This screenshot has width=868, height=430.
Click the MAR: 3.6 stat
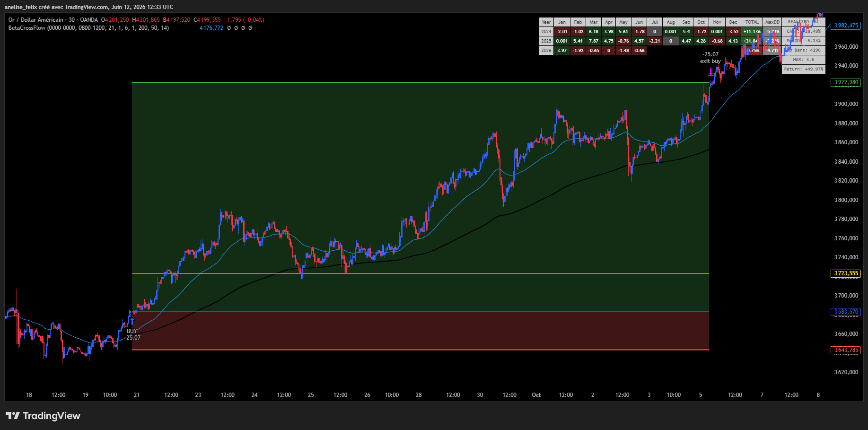click(x=804, y=60)
